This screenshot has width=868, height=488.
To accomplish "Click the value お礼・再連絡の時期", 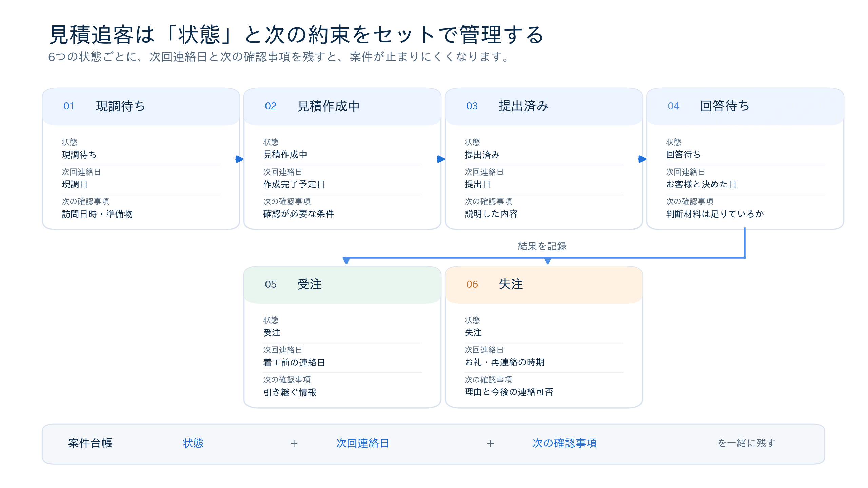I will (x=504, y=362).
